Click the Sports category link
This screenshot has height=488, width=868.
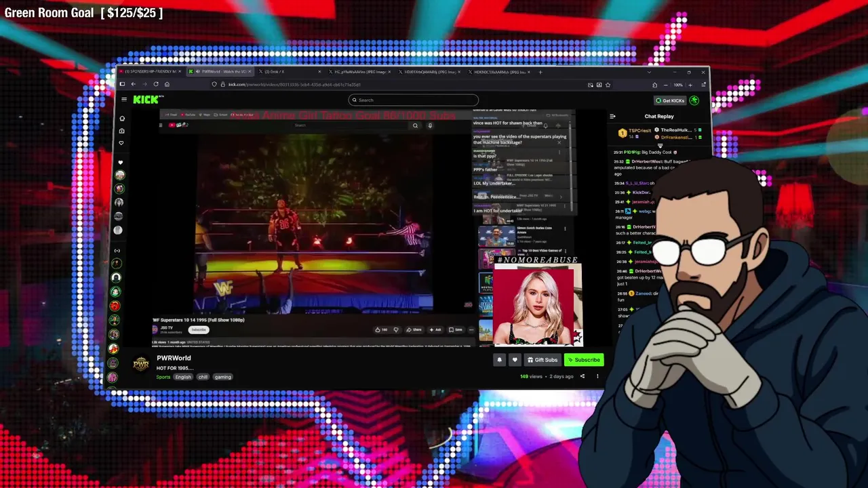coord(163,377)
